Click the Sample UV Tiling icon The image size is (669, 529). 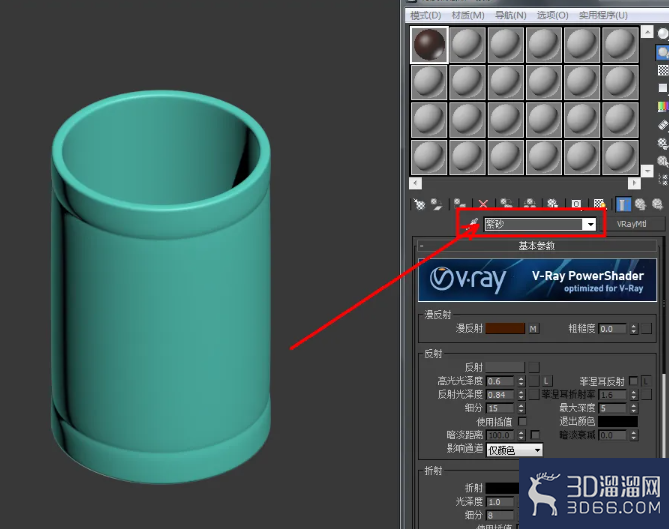(x=663, y=88)
